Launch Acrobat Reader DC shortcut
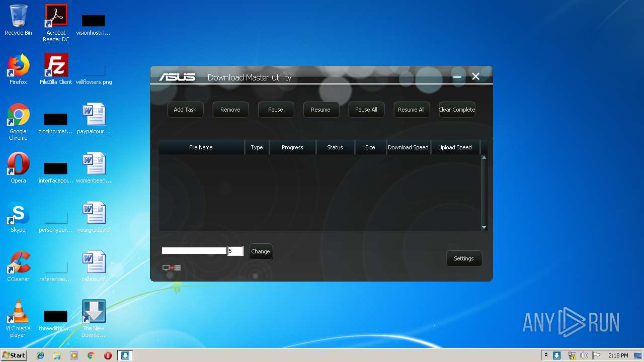Screen dimensions: 644x362 point(56,23)
